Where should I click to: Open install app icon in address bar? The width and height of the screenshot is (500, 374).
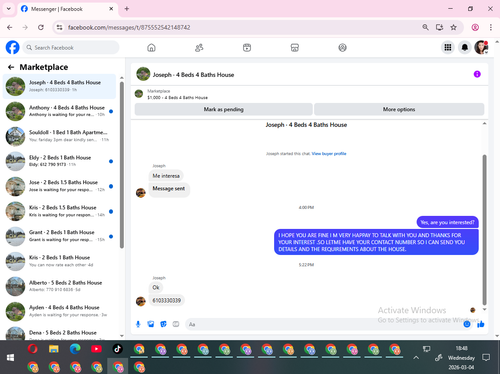click(439, 27)
